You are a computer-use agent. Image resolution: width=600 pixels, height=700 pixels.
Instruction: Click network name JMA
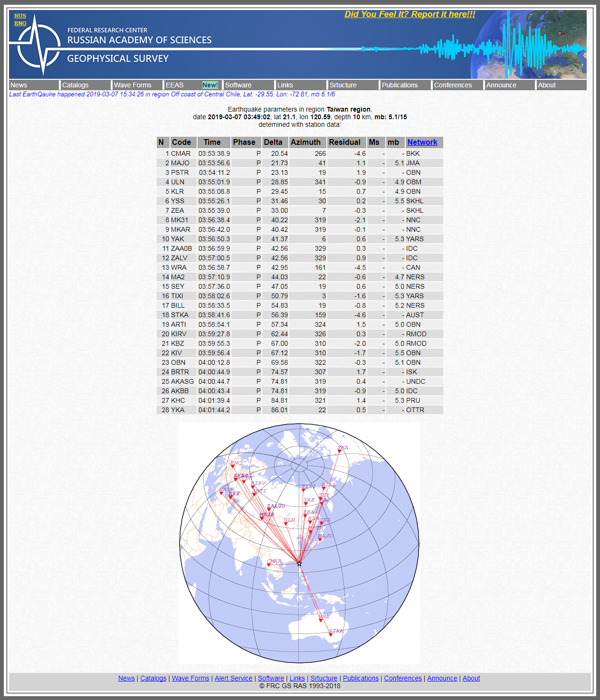pos(413,163)
